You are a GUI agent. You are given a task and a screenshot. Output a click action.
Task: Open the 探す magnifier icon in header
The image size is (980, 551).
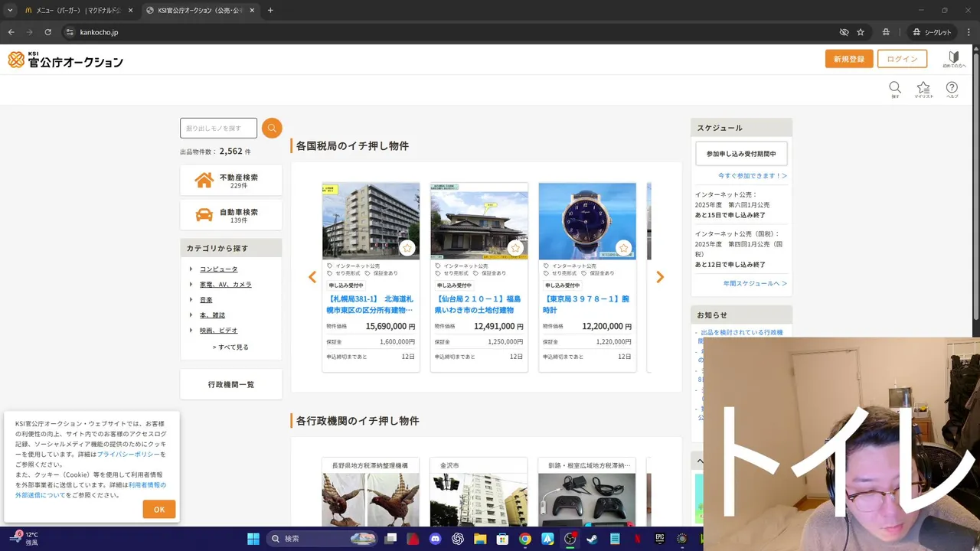pos(895,90)
